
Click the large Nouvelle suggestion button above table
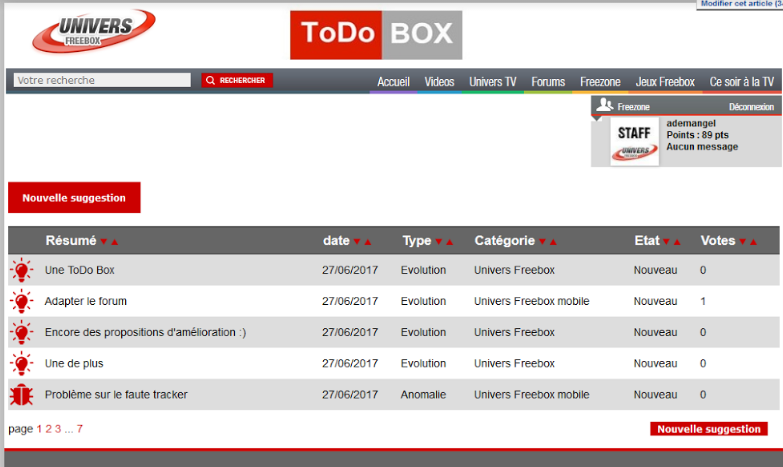pos(74,198)
